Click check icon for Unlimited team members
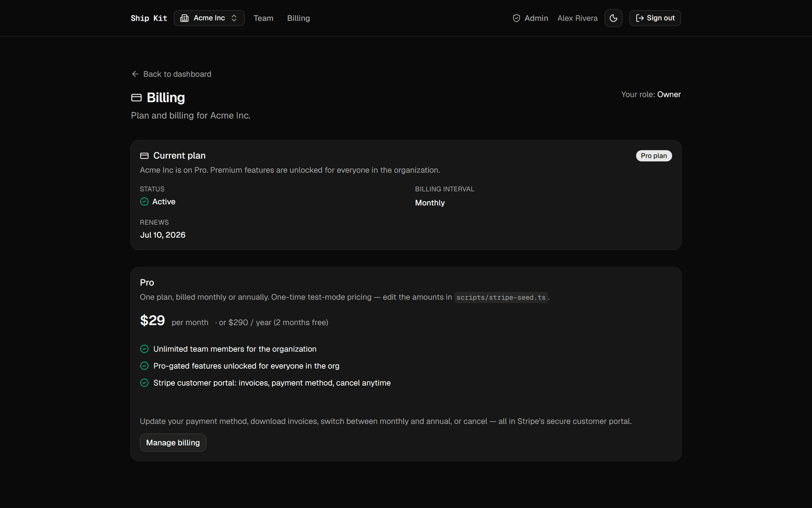 point(144,349)
